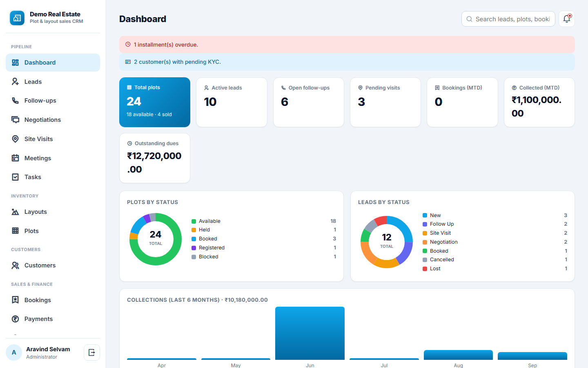The height and width of the screenshot is (368, 588).
Task: Click the Customers people icon
Action: pyautogui.click(x=16, y=265)
